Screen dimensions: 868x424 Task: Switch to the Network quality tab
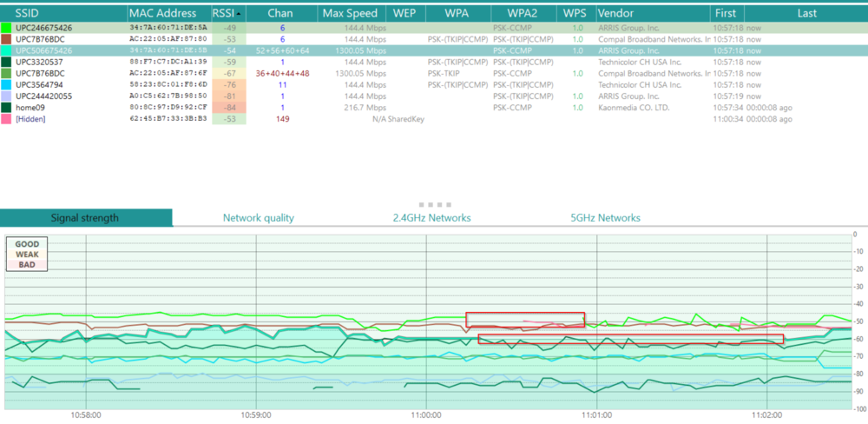[259, 218]
